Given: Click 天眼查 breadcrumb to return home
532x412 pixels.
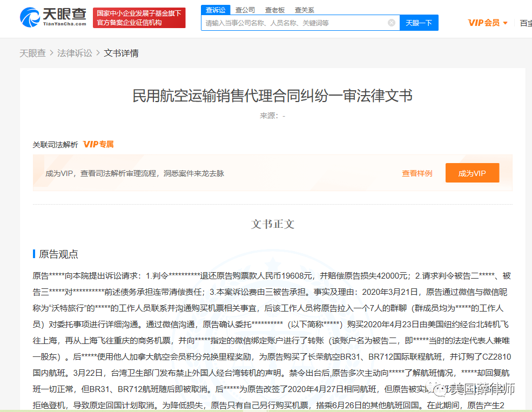Looking at the screenshot, I should pos(32,53).
